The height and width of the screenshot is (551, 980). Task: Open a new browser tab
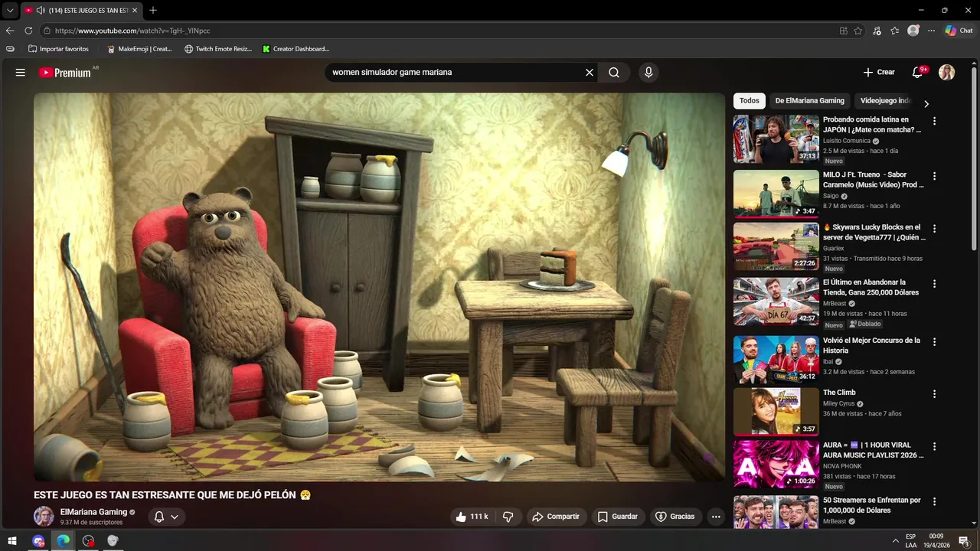coord(153,11)
